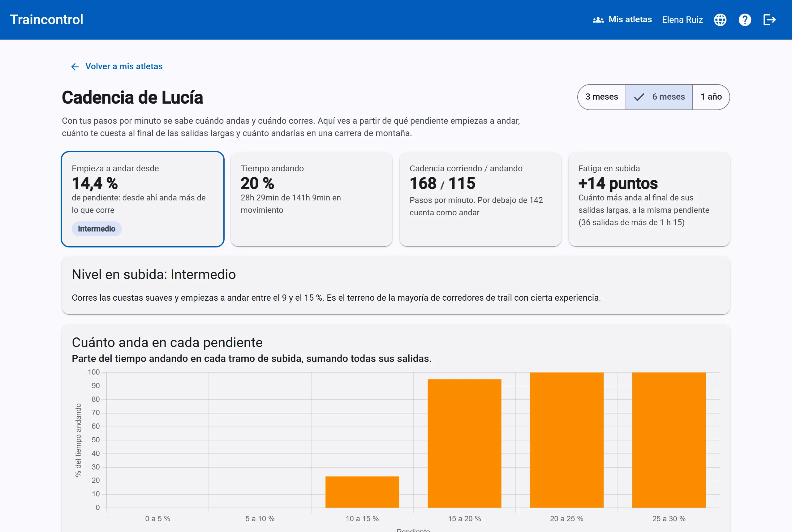
Task: Click the 14,4 % value
Action: (x=95, y=183)
